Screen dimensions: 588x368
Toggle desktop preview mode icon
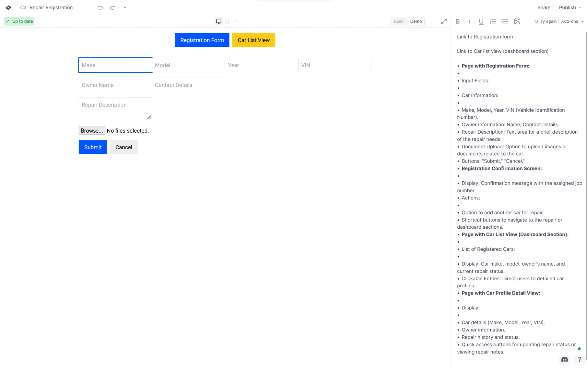219,21
